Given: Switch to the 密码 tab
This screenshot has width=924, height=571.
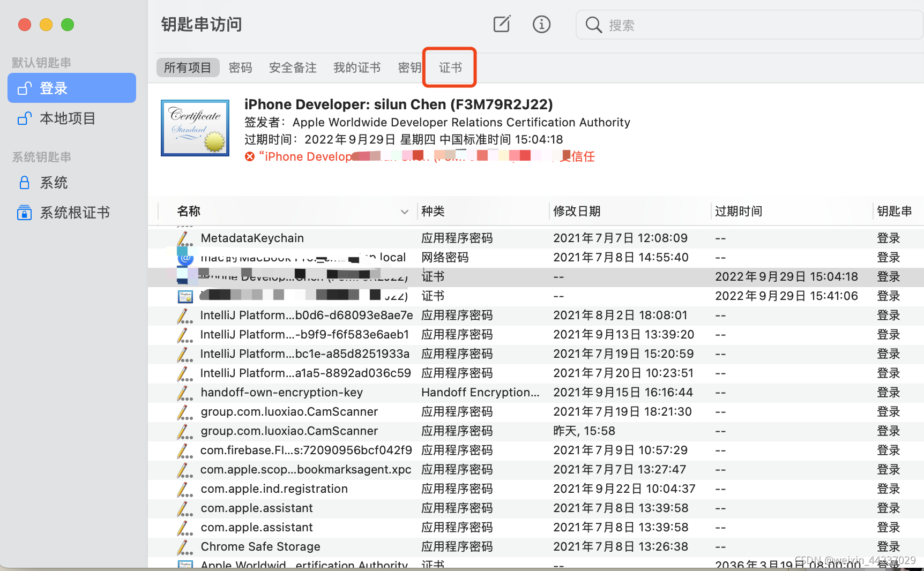Looking at the screenshot, I should (x=240, y=67).
